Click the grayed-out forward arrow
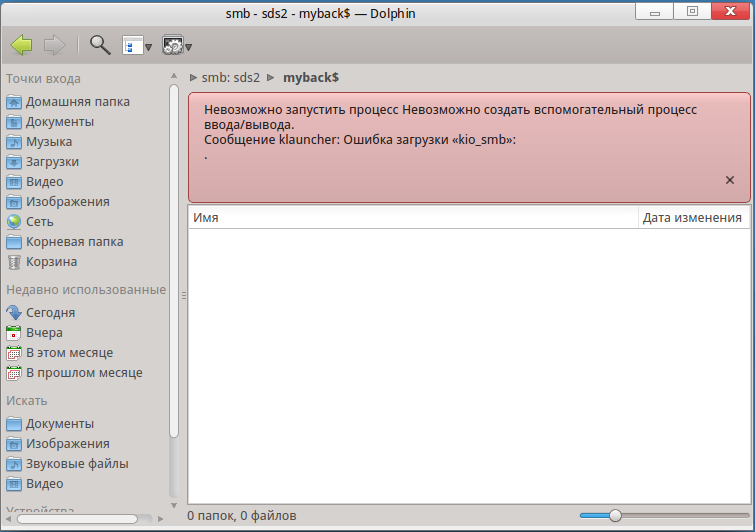This screenshot has height=532, width=755. [54, 46]
